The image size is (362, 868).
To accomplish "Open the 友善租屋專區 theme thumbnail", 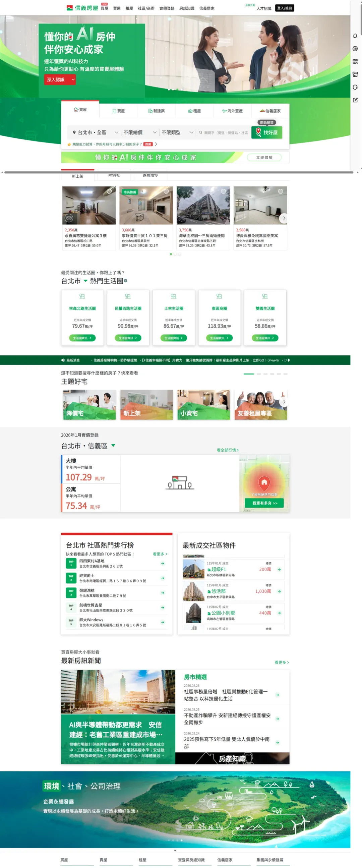I will click(261, 404).
